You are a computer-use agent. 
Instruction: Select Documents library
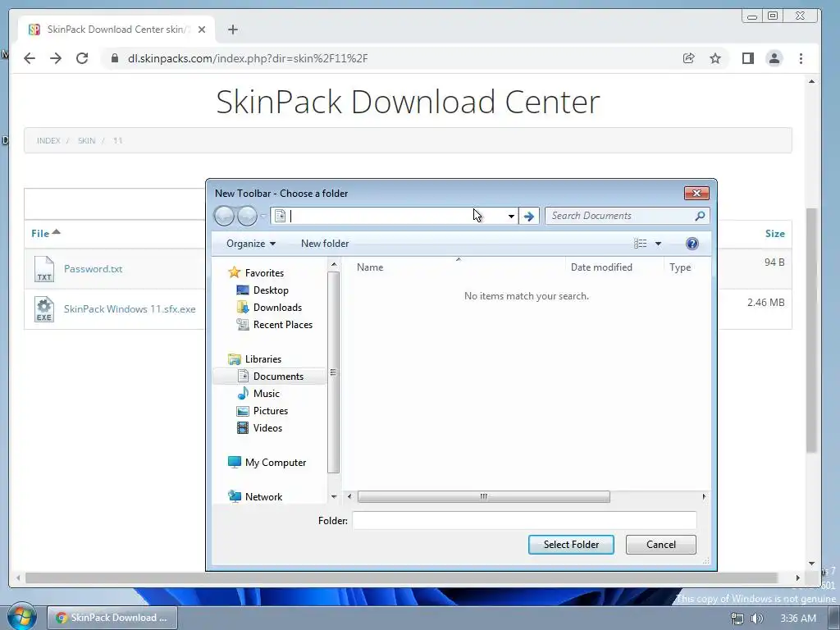[278, 376]
